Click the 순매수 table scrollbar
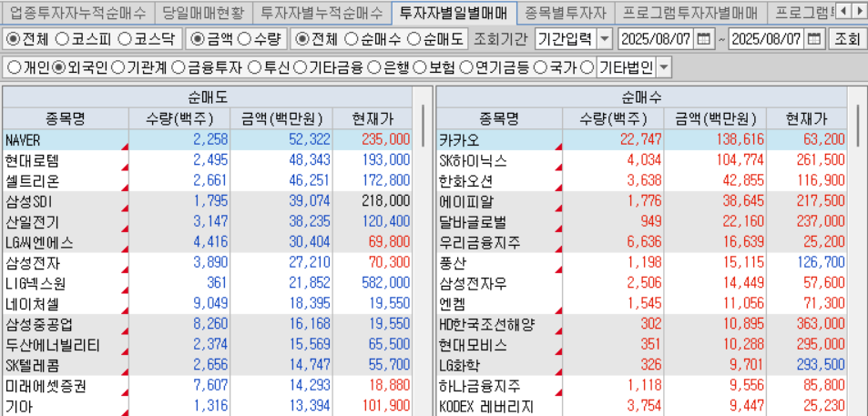Image resolution: width=868 pixels, height=416 pixels. tap(856, 125)
